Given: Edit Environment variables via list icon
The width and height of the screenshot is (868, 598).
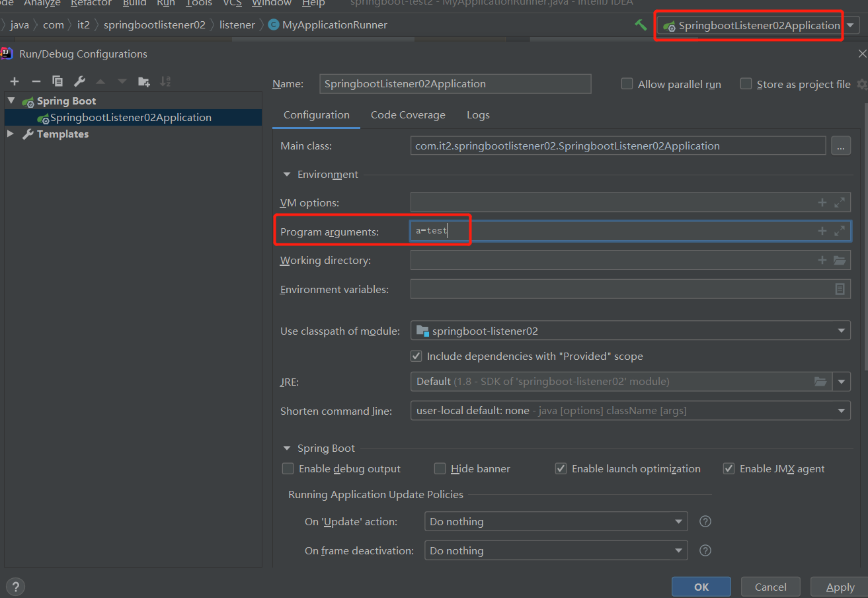Looking at the screenshot, I should [840, 289].
